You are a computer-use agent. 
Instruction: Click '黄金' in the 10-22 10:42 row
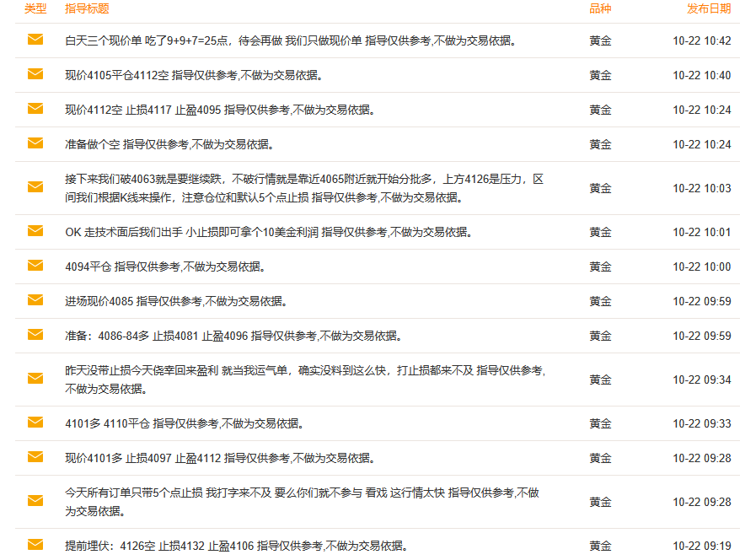tap(600, 40)
